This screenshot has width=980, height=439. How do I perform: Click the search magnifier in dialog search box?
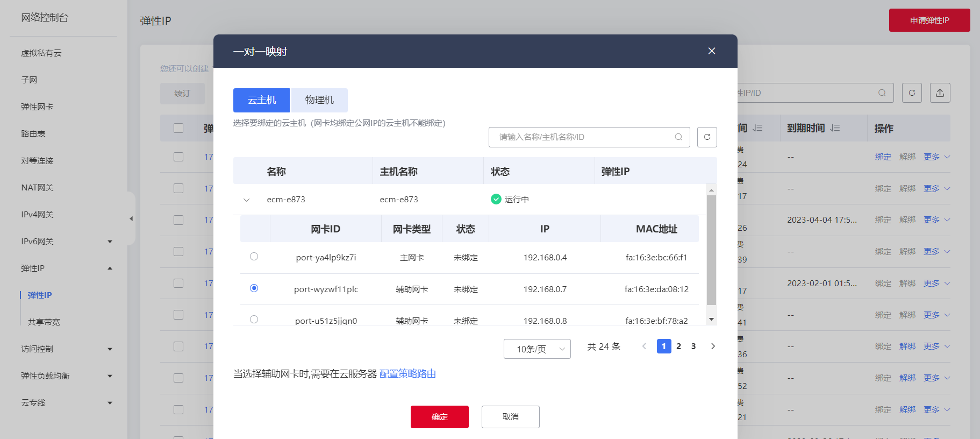(678, 137)
